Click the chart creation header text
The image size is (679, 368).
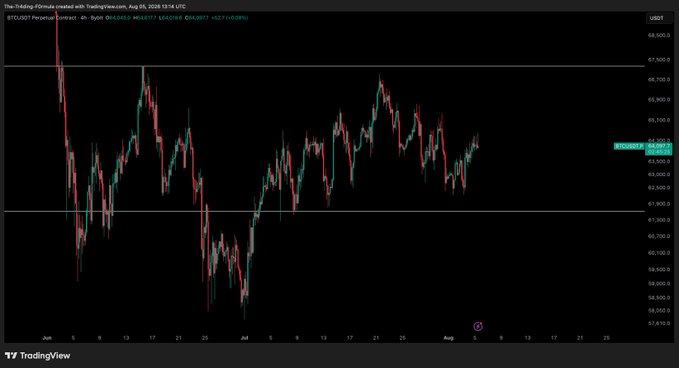click(x=95, y=6)
